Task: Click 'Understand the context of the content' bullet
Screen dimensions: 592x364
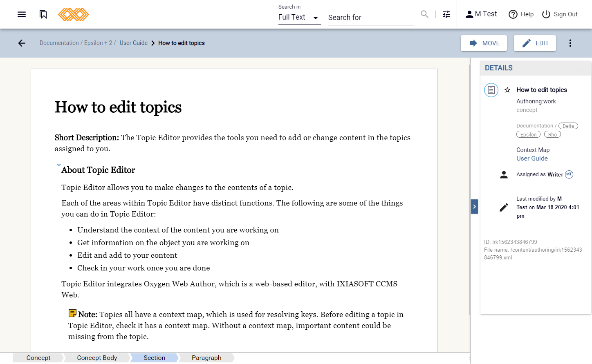Action: click(x=178, y=230)
